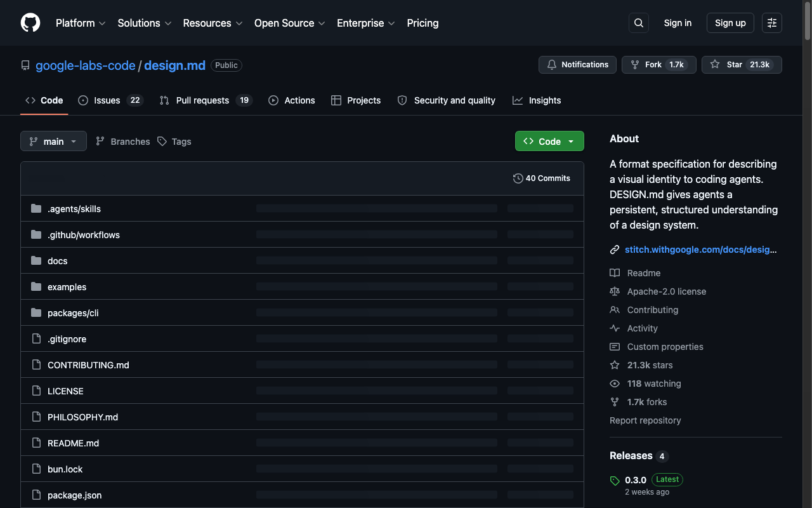The width and height of the screenshot is (812, 508).
Task: Open the 21.3k stars link
Action: [650, 365]
